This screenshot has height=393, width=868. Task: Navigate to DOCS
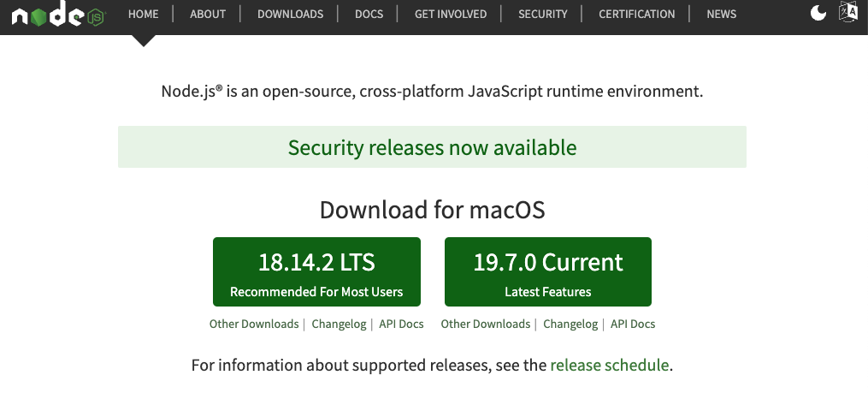coord(369,15)
